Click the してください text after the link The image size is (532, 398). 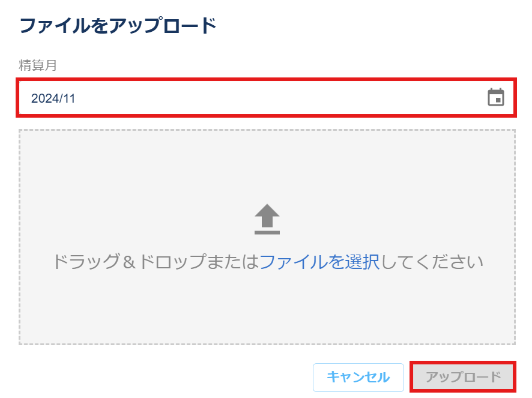[432, 262]
